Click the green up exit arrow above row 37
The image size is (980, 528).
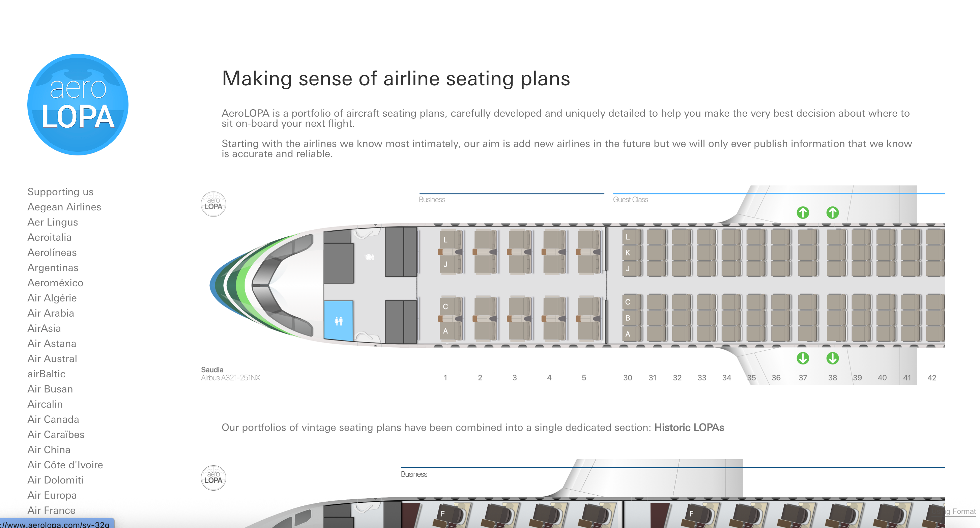(x=802, y=213)
